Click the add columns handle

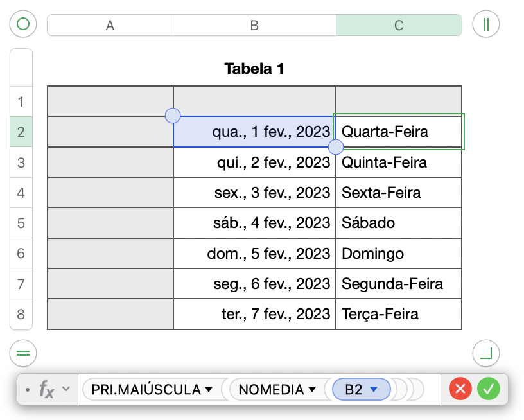pyautogui.click(x=485, y=24)
